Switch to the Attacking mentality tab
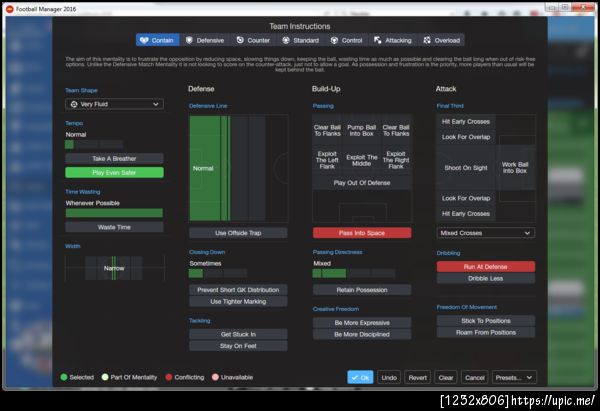 click(x=393, y=40)
